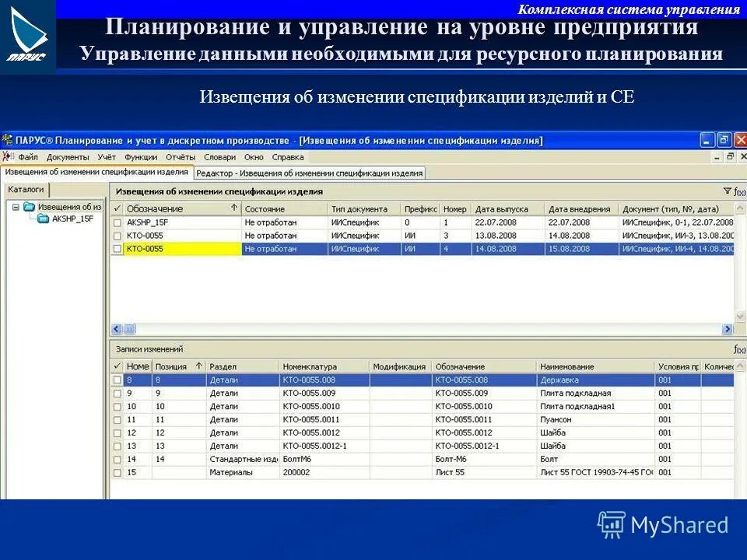Open the Функции menu
This screenshot has height=560, width=747.
[x=141, y=157]
